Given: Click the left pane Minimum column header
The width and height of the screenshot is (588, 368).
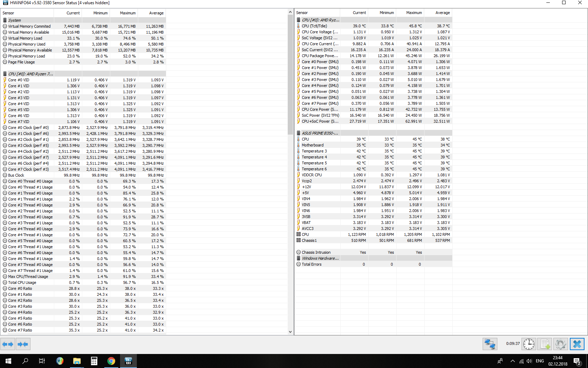Looking at the screenshot, I should [x=96, y=13].
